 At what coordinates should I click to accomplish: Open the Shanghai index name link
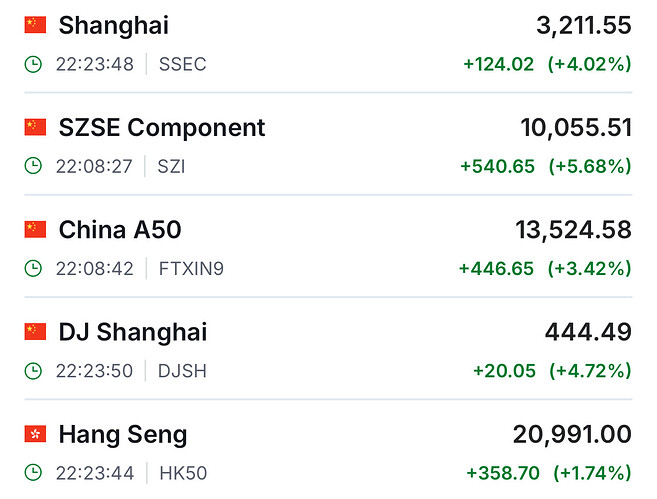coord(113,26)
